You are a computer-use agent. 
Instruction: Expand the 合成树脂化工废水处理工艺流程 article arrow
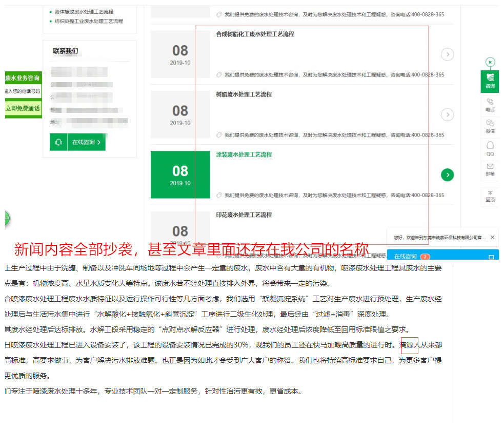coord(447,54)
